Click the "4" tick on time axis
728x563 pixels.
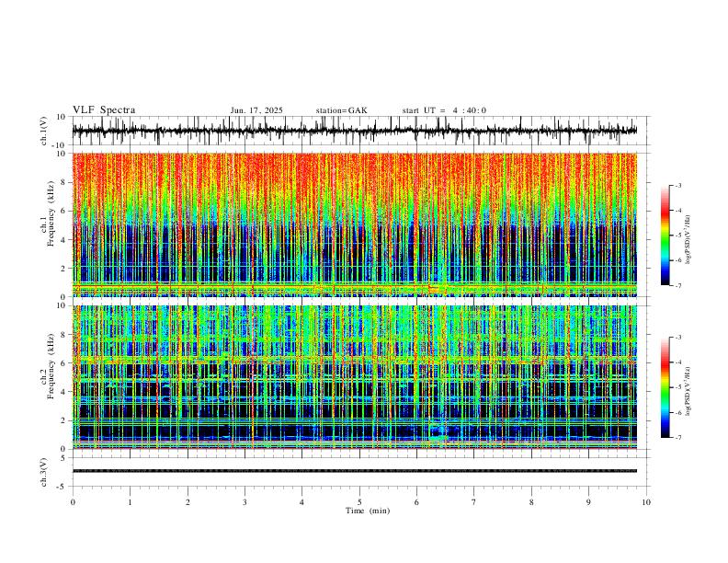coord(301,502)
